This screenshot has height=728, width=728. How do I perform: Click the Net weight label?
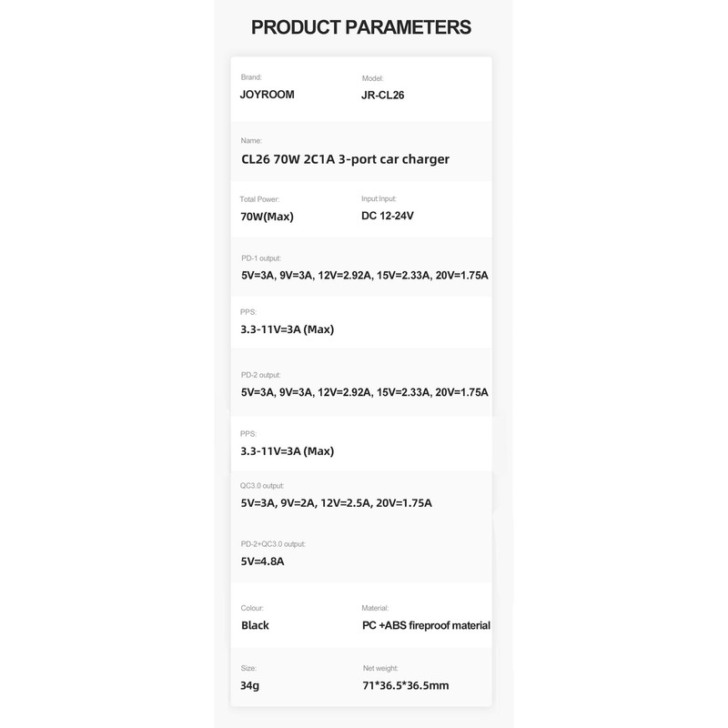pyautogui.click(x=380, y=668)
